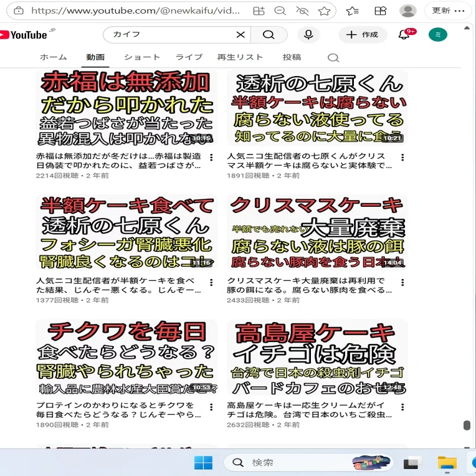Play チクワを毎日 thumbnail video
476x476 pixels.
coord(126,357)
